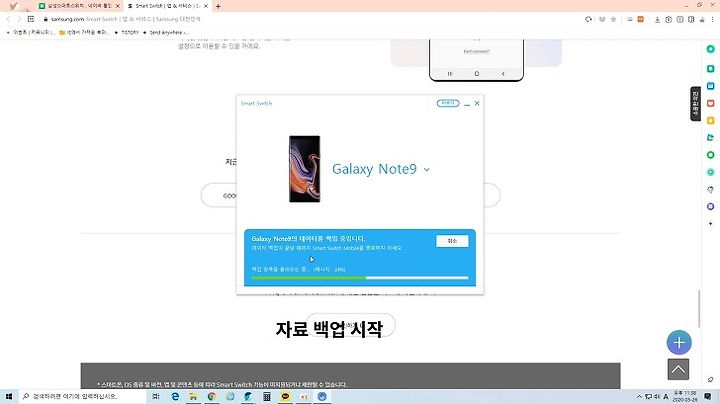Close the Smart Switch window

point(477,103)
